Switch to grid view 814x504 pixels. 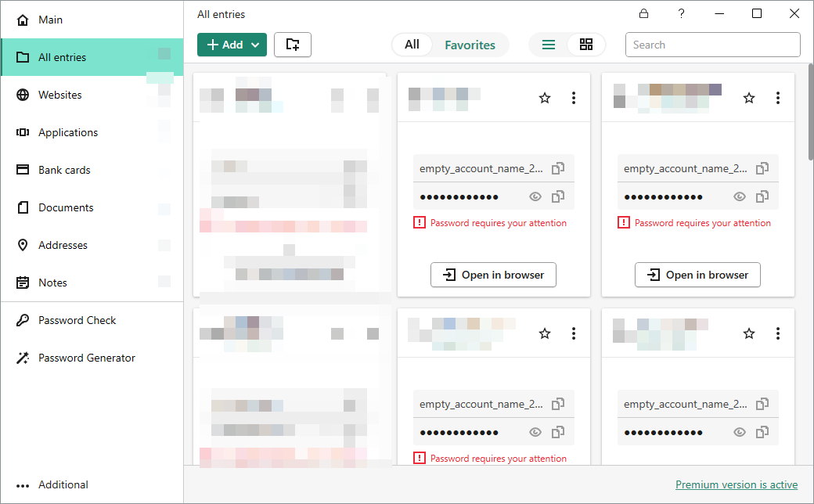tap(586, 45)
